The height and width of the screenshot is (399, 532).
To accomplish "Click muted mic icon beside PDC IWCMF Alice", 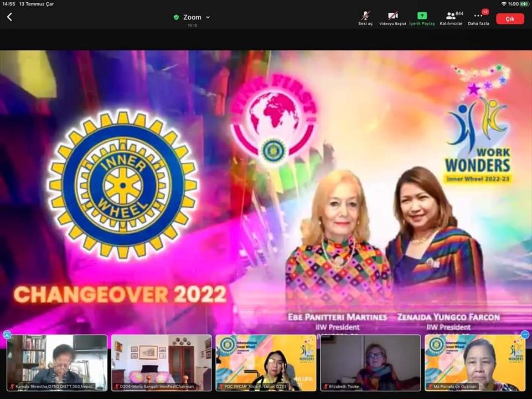I will 221,386.
